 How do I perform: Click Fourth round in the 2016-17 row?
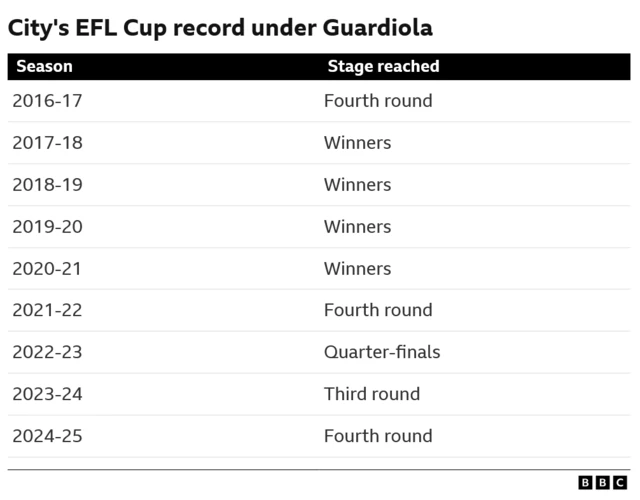pyautogui.click(x=378, y=101)
